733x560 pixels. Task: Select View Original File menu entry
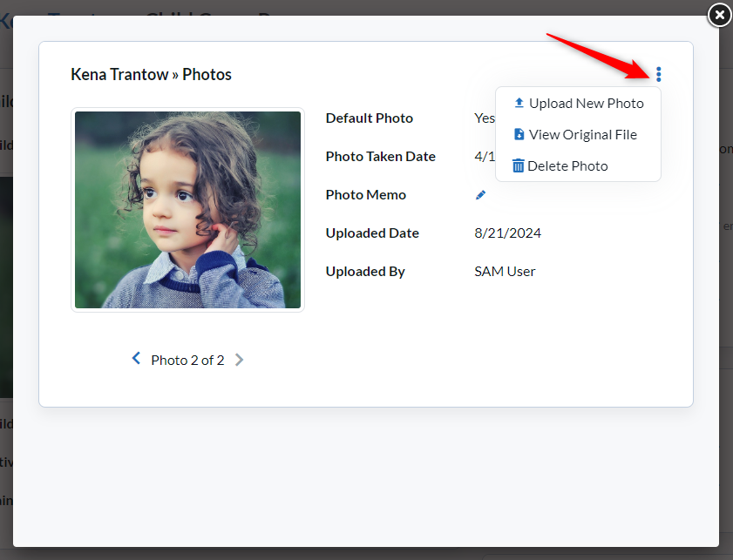click(575, 134)
